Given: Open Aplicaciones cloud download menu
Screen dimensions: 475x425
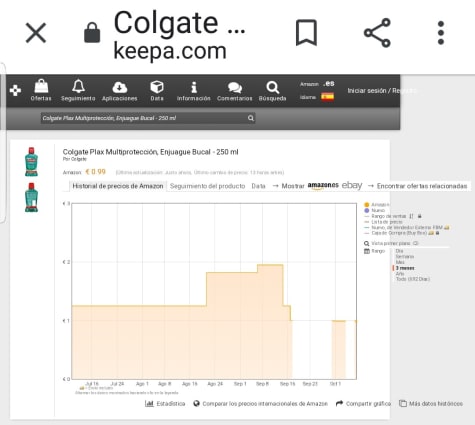Looking at the screenshot, I should [119, 90].
